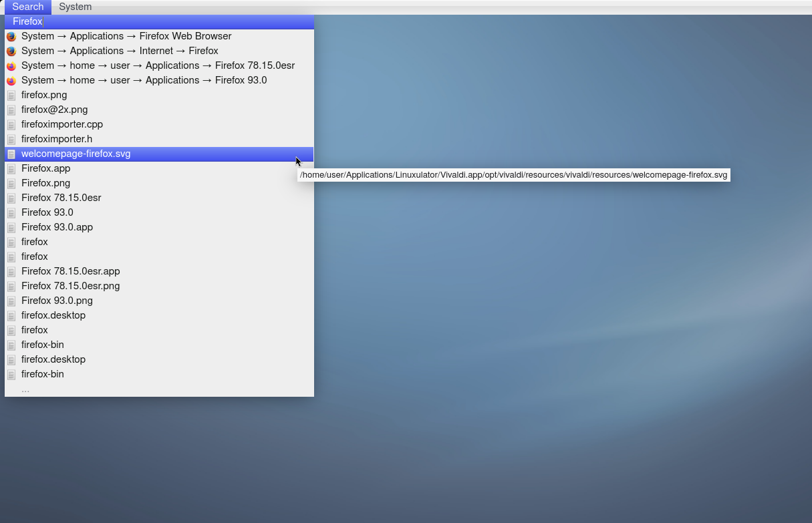Open the firefox.desktop result
This screenshot has width=812, height=523.
pyautogui.click(x=53, y=315)
